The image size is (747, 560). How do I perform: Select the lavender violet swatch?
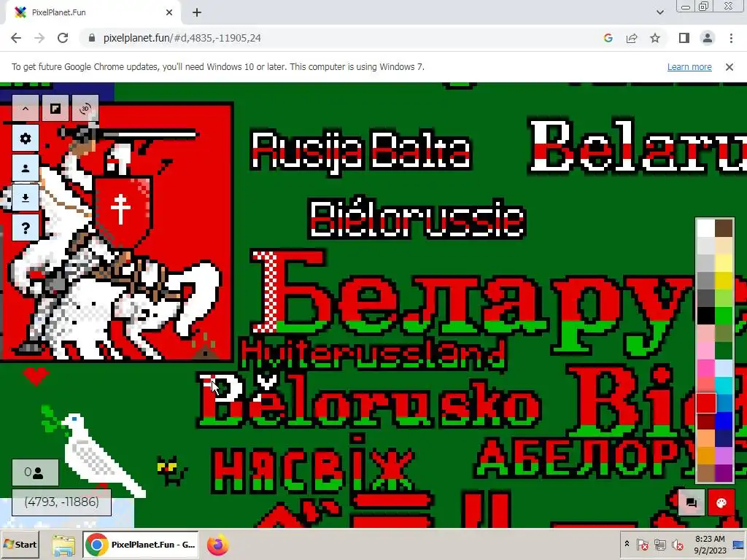(x=724, y=456)
